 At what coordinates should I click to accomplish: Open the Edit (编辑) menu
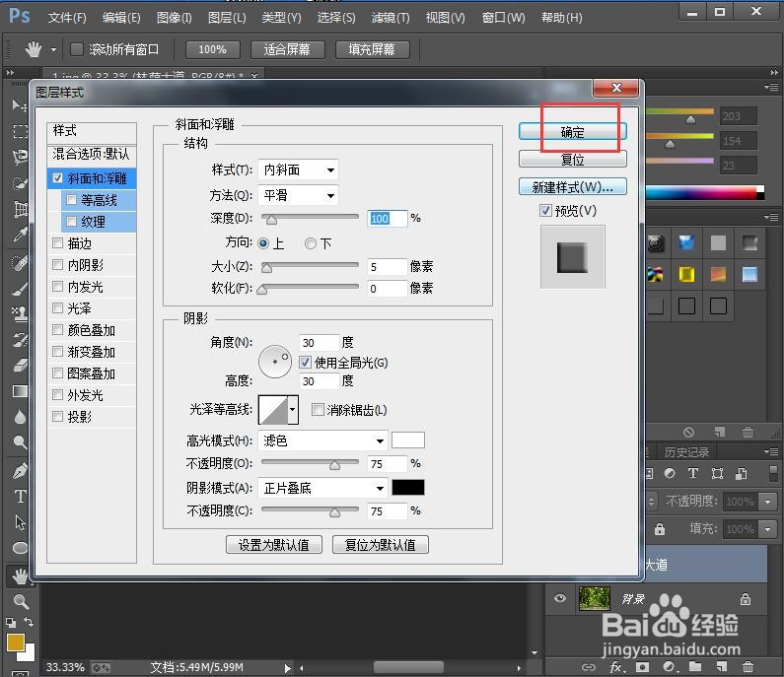pyautogui.click(x=121, y=18)
